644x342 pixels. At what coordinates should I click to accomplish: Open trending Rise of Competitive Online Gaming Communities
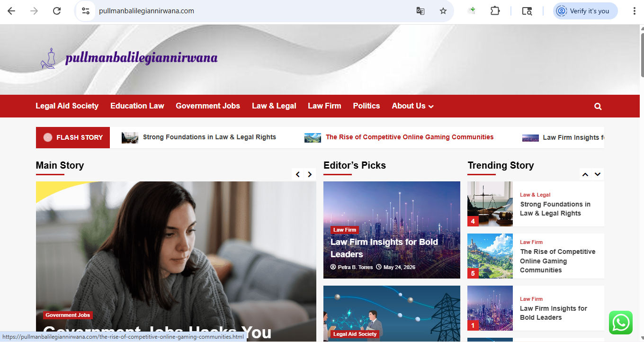click(558, 261)
